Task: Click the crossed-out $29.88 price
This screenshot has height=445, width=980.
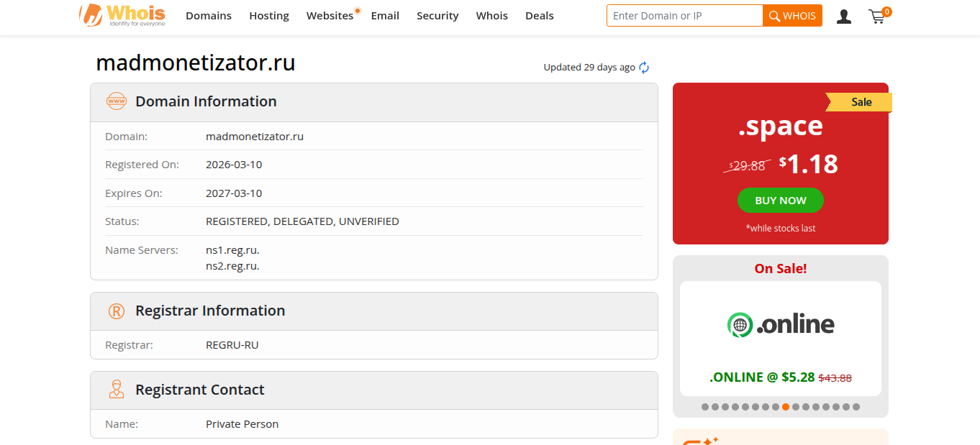Action: click(x=747, y=165)
